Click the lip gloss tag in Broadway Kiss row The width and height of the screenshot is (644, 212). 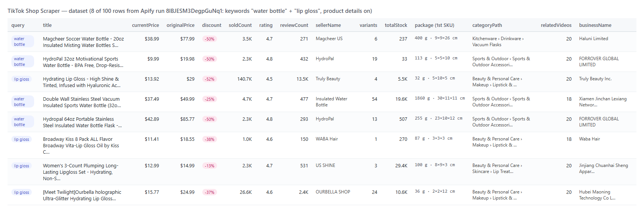coord(22,139)
